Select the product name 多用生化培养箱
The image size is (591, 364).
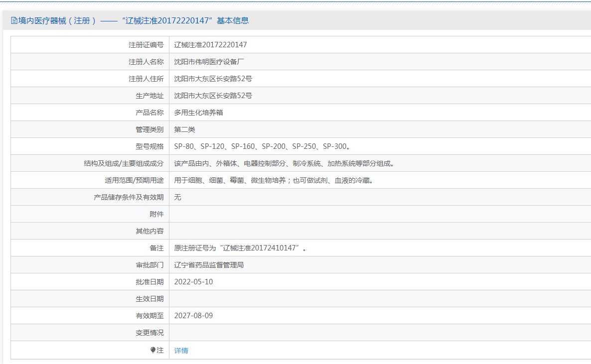tap(198, 113)
